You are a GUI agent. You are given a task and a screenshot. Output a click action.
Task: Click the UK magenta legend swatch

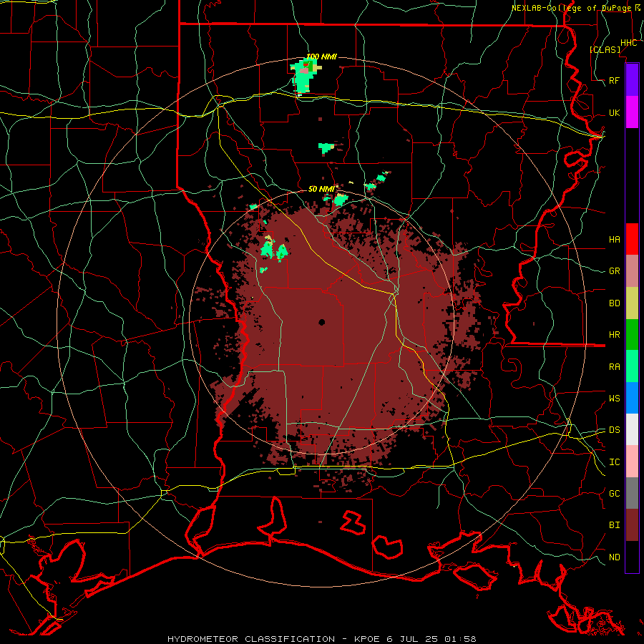(x=632, y=112)
